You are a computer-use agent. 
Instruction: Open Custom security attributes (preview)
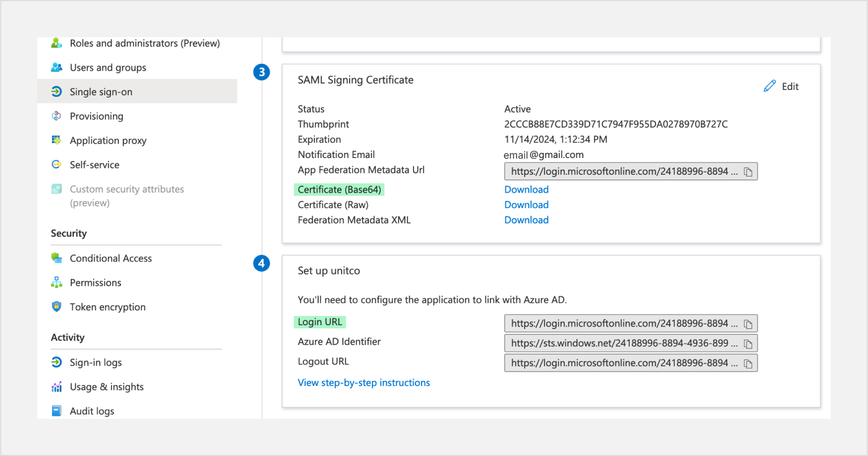click(127, 196)
